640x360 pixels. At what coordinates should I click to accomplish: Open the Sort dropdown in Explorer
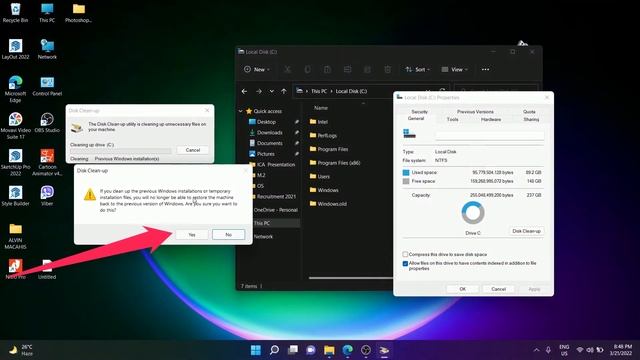point(417,69)
